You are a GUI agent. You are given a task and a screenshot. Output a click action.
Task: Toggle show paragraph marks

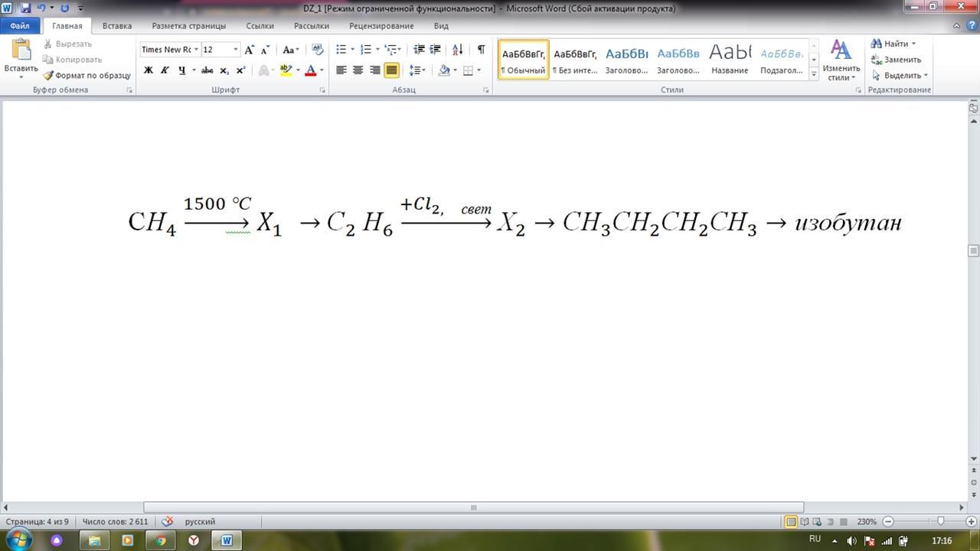[481, 50]
